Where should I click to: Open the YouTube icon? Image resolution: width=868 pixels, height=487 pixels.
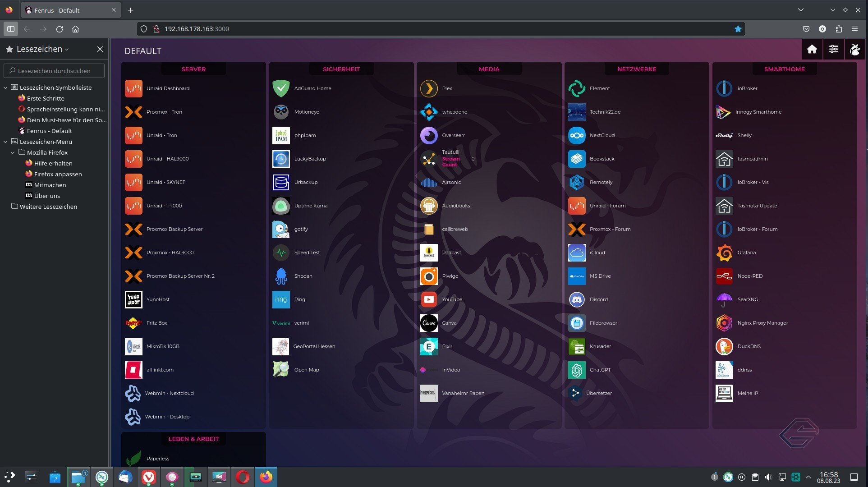point(429,299)
